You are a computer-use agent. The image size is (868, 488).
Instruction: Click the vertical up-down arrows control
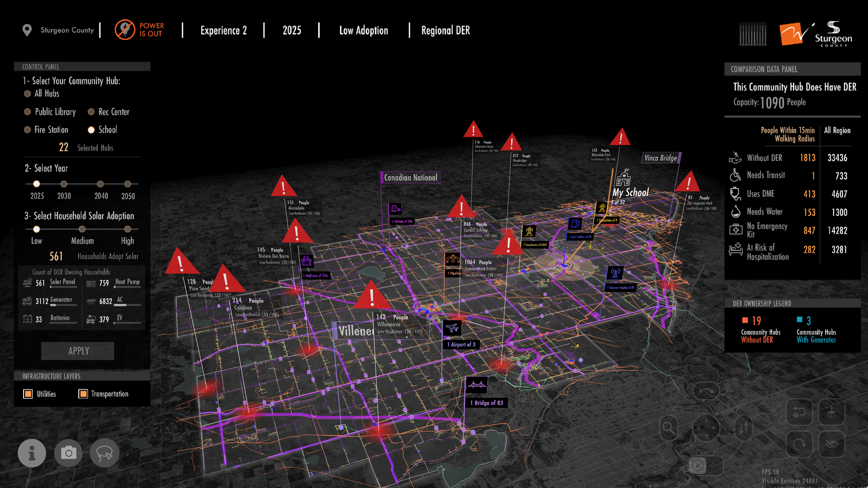(x=744, y=427)
